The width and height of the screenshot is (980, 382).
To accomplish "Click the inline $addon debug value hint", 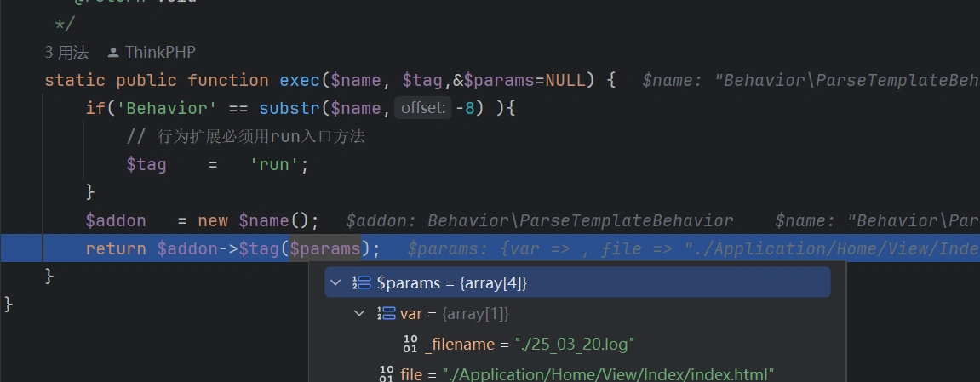I will (539, 221).
